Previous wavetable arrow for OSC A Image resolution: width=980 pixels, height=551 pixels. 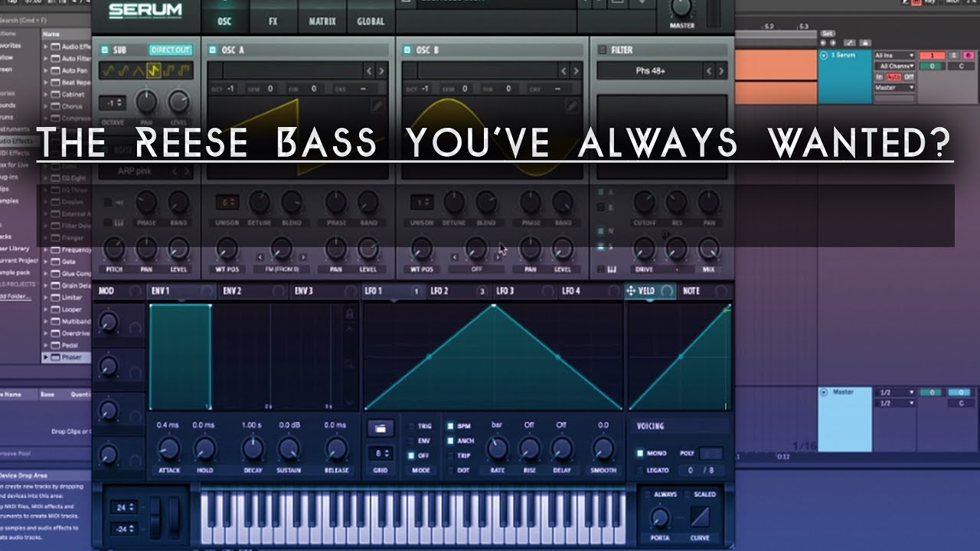pyautogui.click(x=369, y=70)
